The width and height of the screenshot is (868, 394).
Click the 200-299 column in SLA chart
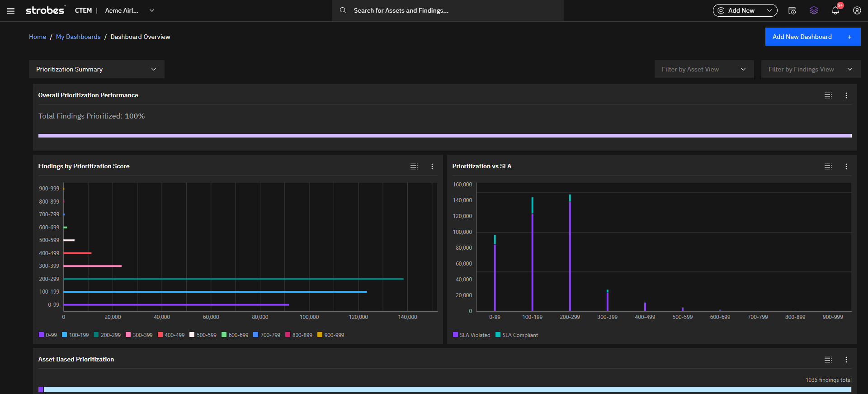click(570, 253)
